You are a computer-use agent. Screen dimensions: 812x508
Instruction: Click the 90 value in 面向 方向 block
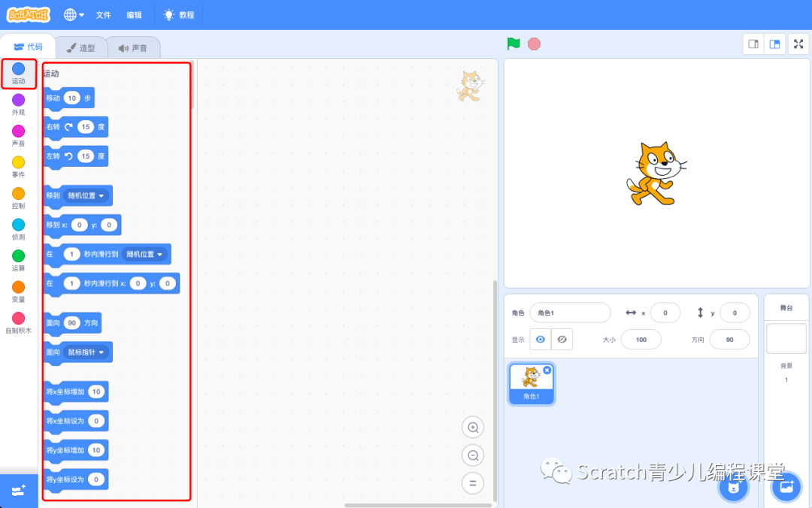(x=72, y=323)
